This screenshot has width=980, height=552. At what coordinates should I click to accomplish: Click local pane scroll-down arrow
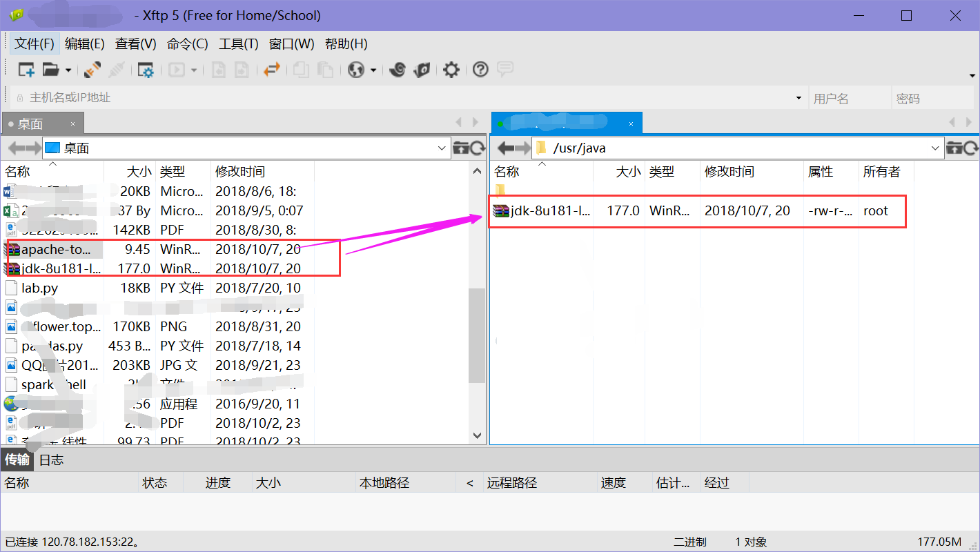pos(477,435)
